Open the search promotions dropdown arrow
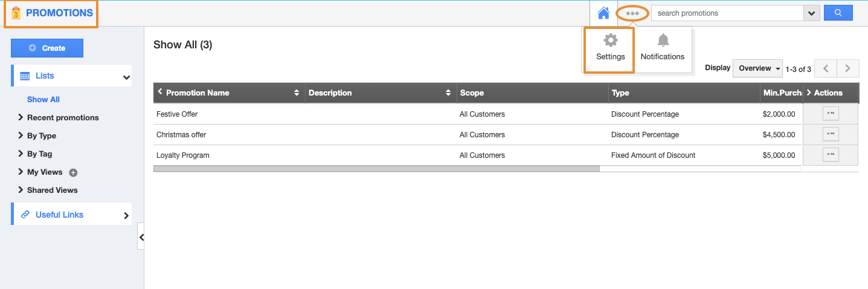Image resolution: width=868 pixels, height=289 pixels. (811, 13)
